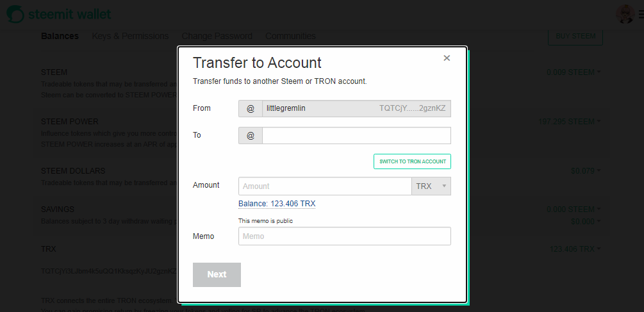
Task: Click the TRON address text below TRX
Action: [x=109, y=272]
